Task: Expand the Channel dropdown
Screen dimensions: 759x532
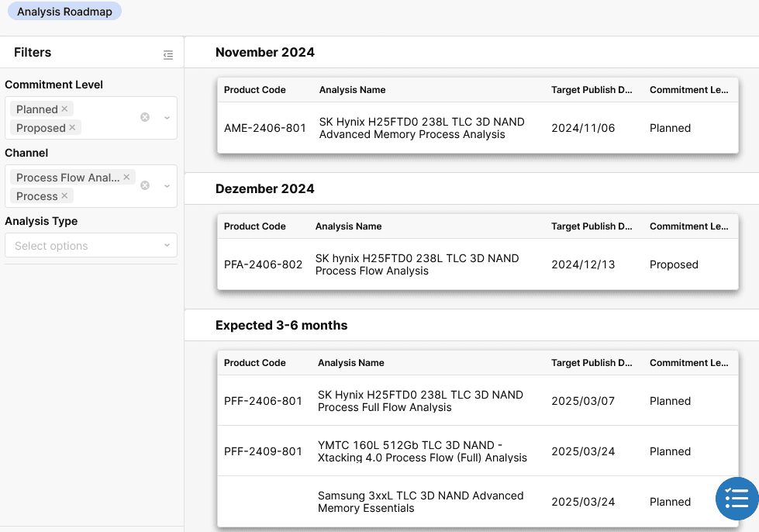Action: coord(167,186)
